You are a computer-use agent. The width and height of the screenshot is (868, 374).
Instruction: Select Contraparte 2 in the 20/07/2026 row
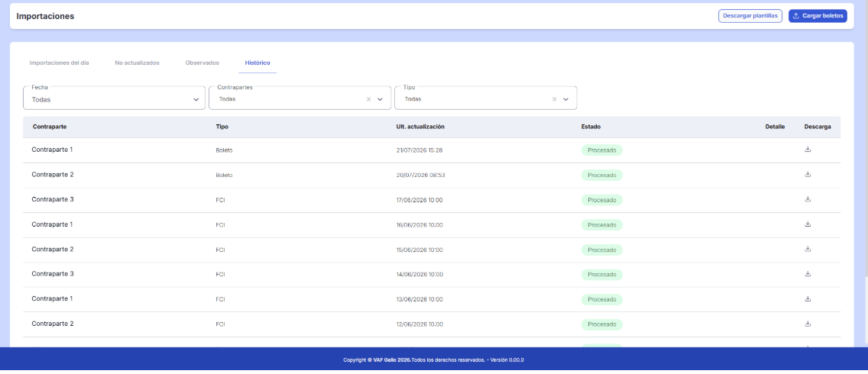pyautogui.click(x=53, y=174)
